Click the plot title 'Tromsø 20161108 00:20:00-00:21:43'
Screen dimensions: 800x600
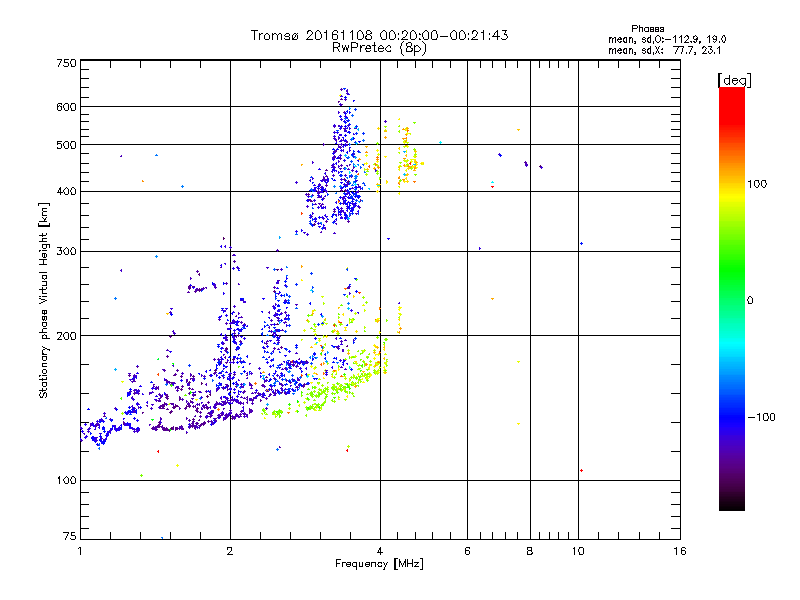click(379, 35)
